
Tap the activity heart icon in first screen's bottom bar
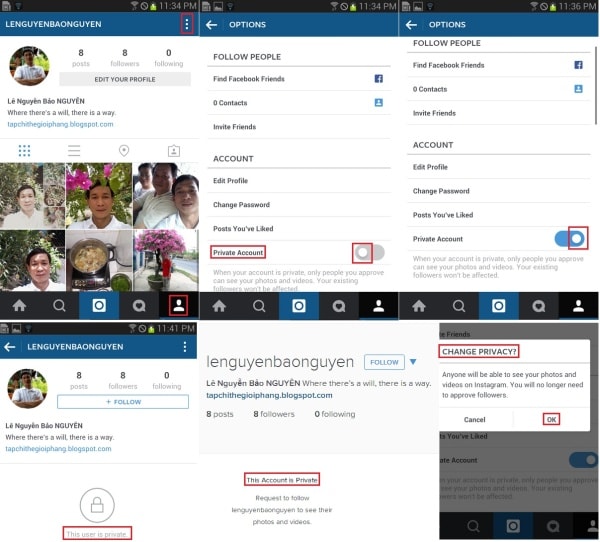point(139,306)
